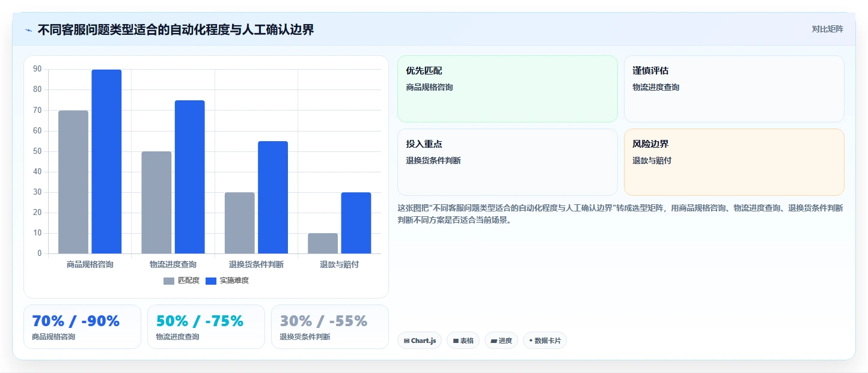
Task: Click the blue 实施难度 bar for 退换货条件判断
Action: pyautogui.click(x=273, y=197)
